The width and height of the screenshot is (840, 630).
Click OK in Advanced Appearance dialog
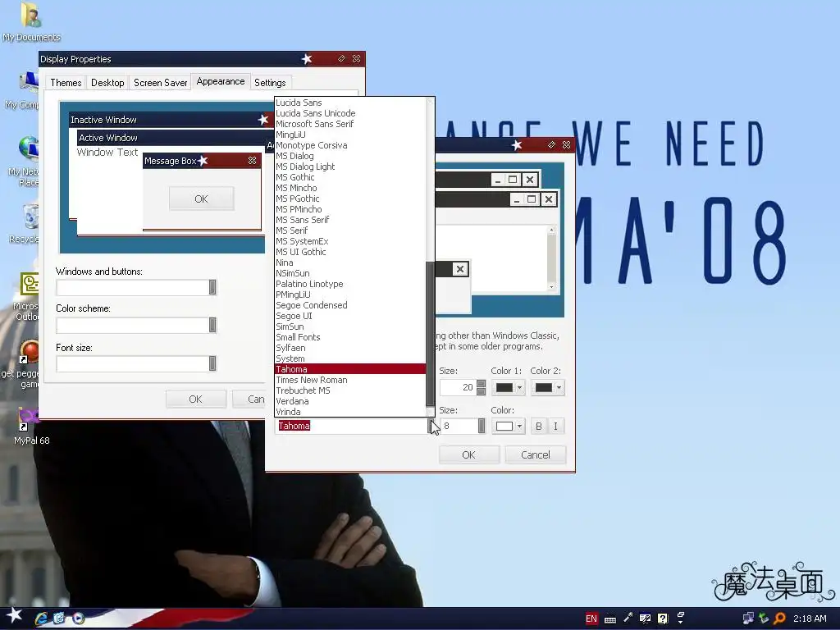[468, 454]
